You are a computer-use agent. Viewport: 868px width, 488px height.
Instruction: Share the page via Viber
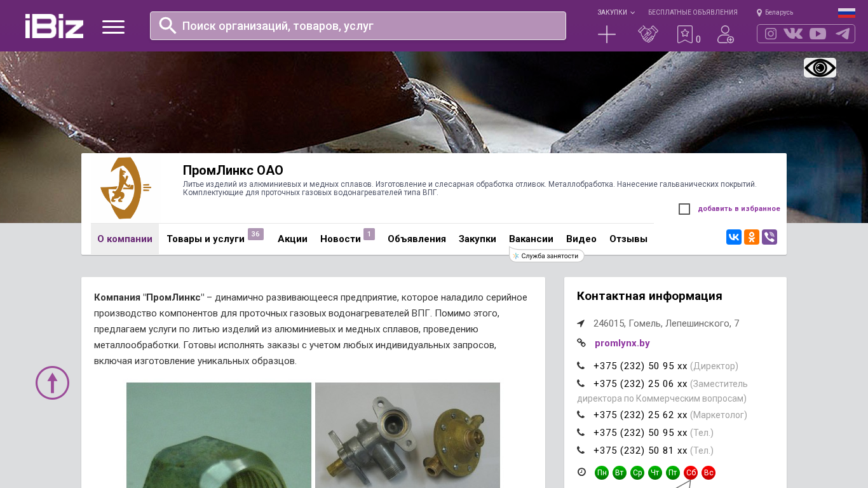point(770,237)
